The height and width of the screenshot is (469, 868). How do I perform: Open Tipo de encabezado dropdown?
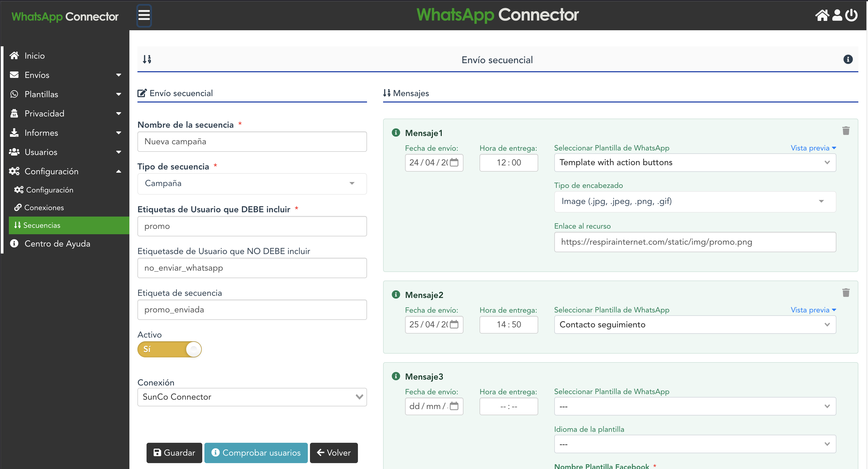pos(695,202)
